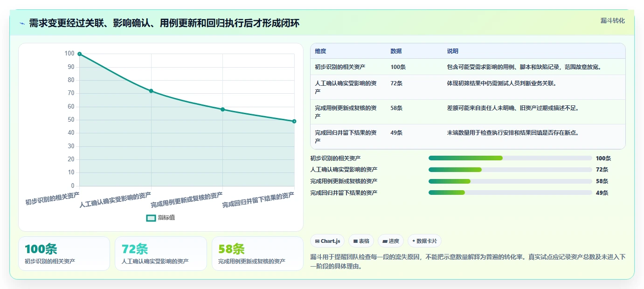
Task: Open the 72条 summary card
Action: (161, 254)
